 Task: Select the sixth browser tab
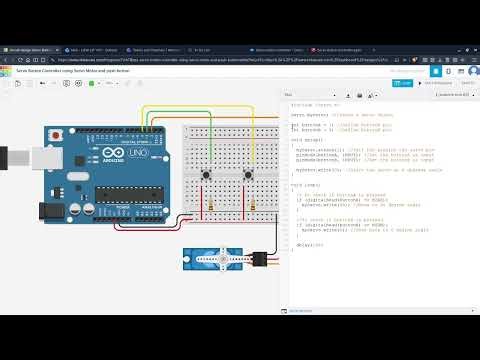338,50
